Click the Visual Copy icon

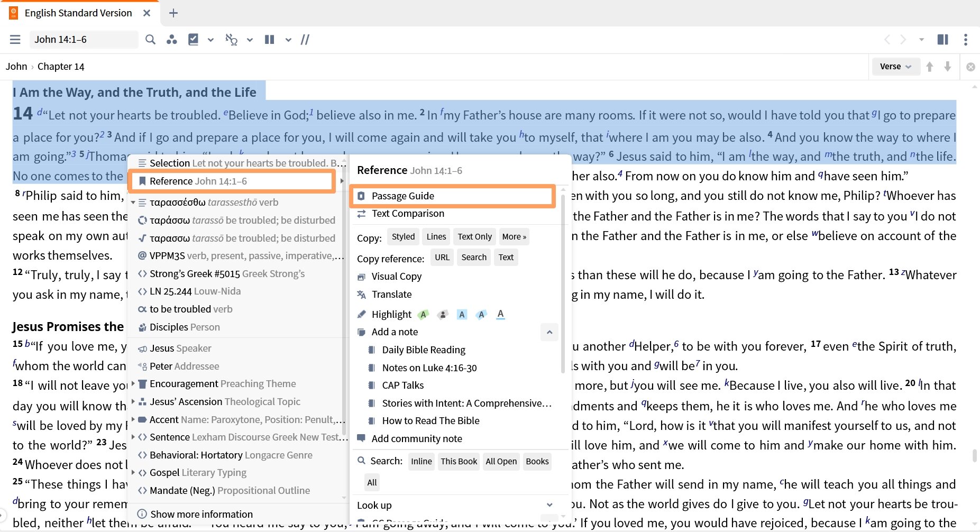[x=362, y=277]
